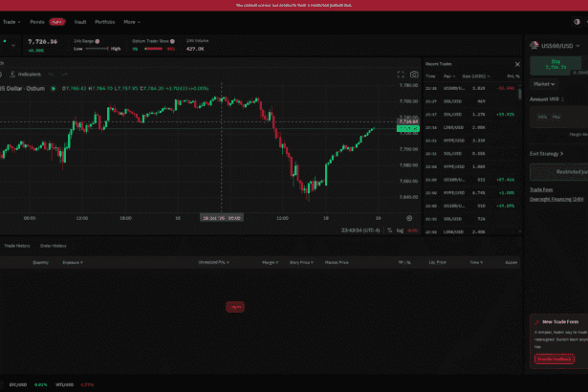The image size is (588, 392).
Task: Click the 24h Range info icon
Action: (x=98, y=41)
